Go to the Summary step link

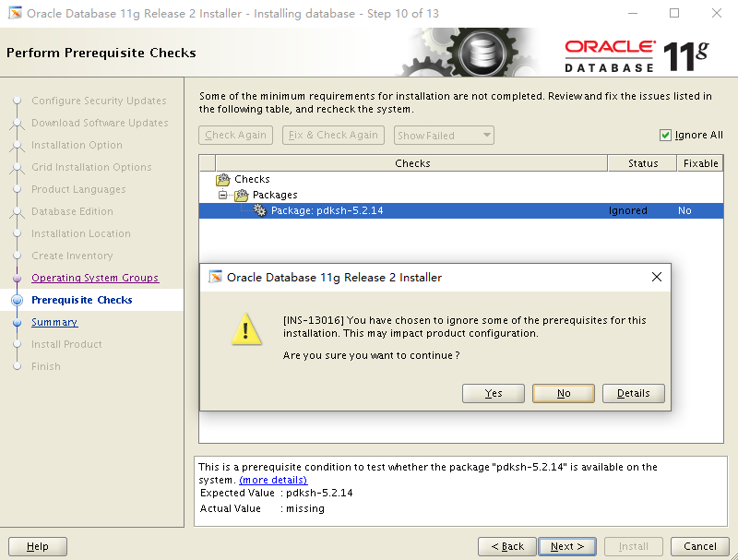tap(54, 322)
